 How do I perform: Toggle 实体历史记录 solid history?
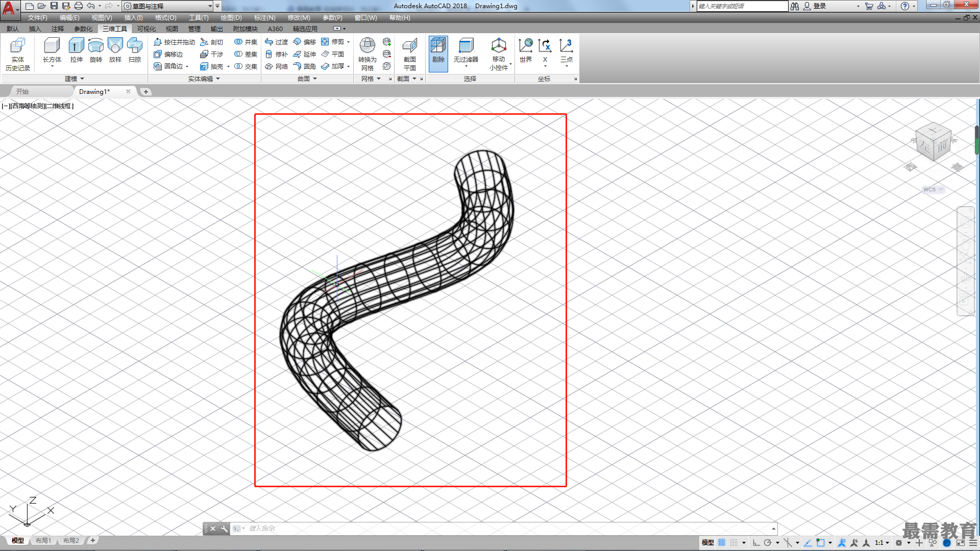(x=18, y=54)
